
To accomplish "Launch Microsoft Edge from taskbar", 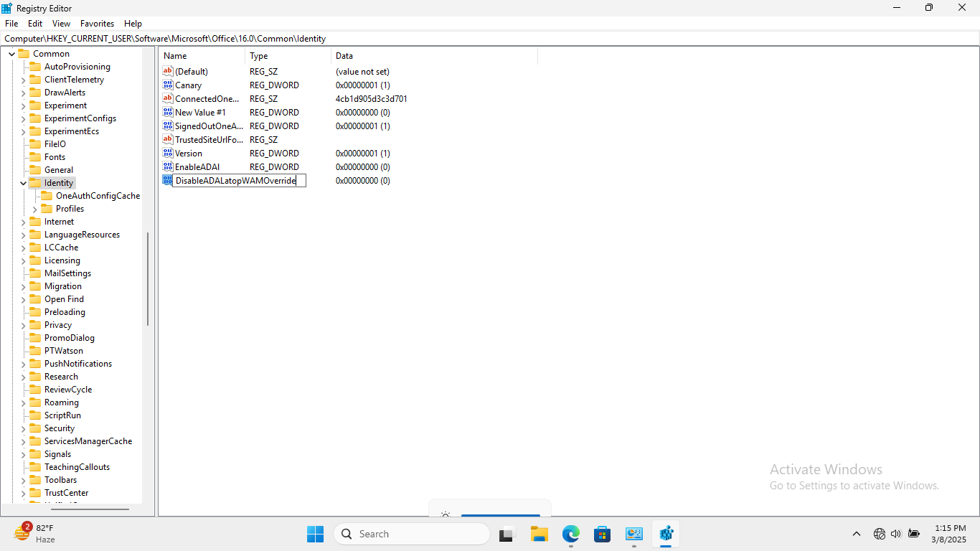I will coord(570,534).
